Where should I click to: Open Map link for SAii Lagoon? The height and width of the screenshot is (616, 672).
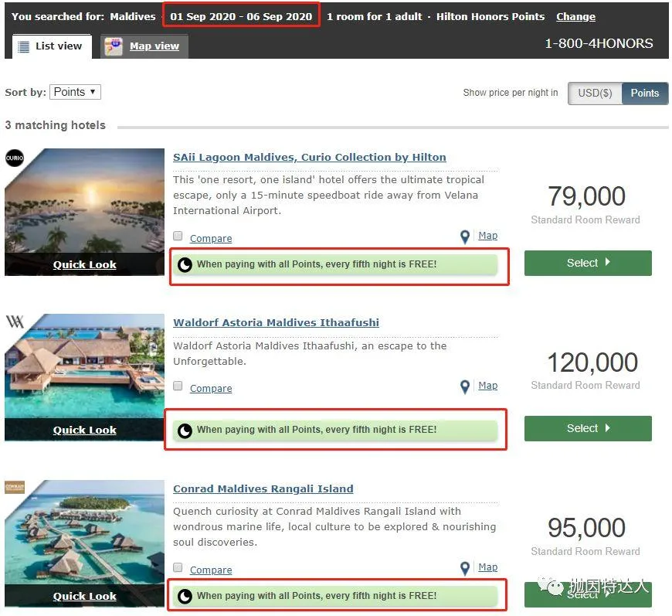point(487,236)
